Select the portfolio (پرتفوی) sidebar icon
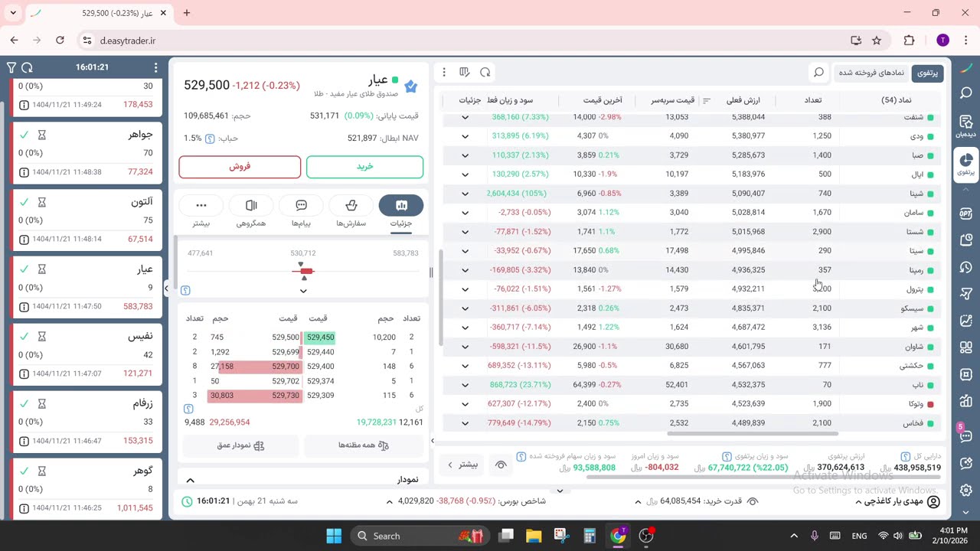 pos(966,165)
